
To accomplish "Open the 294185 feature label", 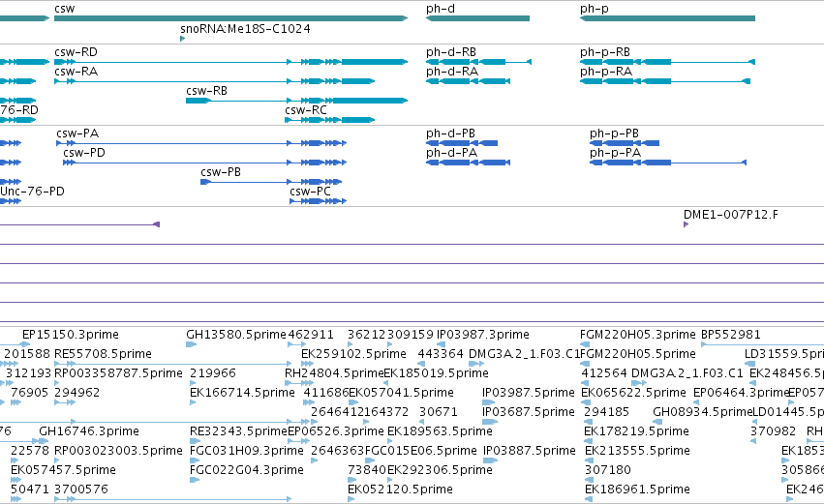I will pos(606,413).
